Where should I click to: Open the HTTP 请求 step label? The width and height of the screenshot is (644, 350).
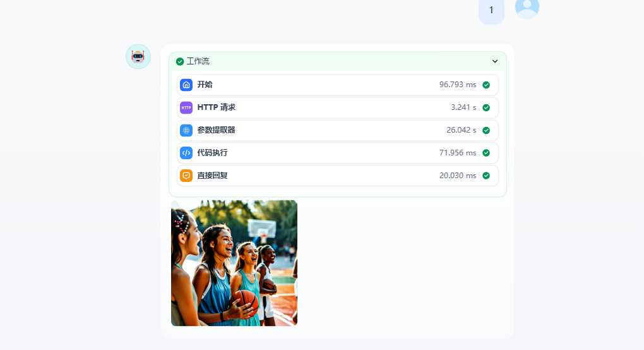(x=216, y=107)
